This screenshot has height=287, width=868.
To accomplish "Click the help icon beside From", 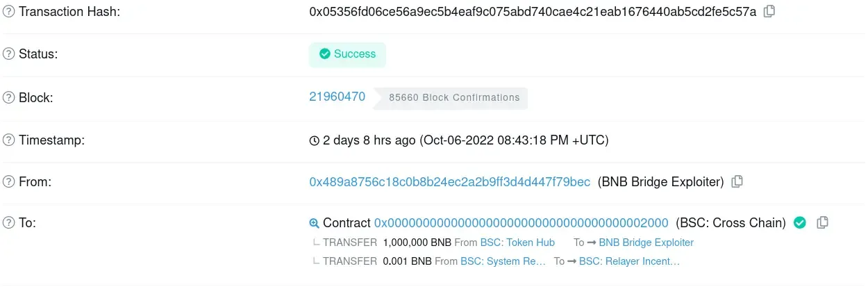I will coord(9,182).
